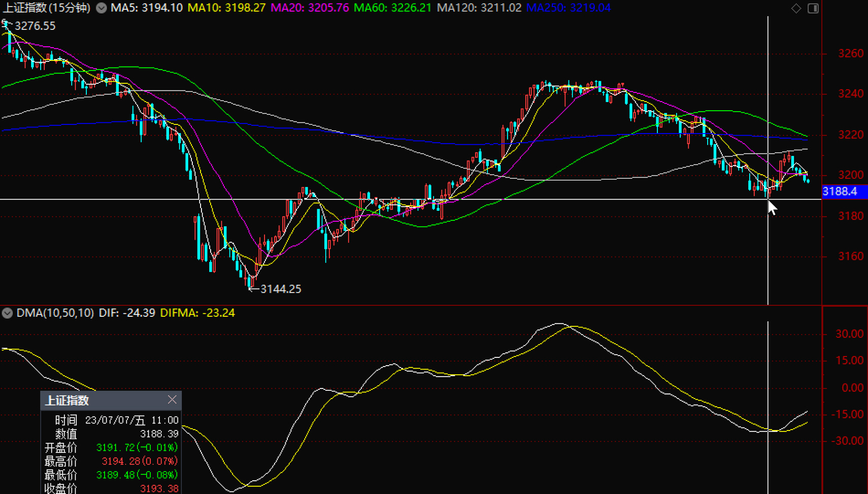The image size is (868, 494).
Task: Open DMA(10,50,10) indicator parameters label
Action: [x=55, y=313]
